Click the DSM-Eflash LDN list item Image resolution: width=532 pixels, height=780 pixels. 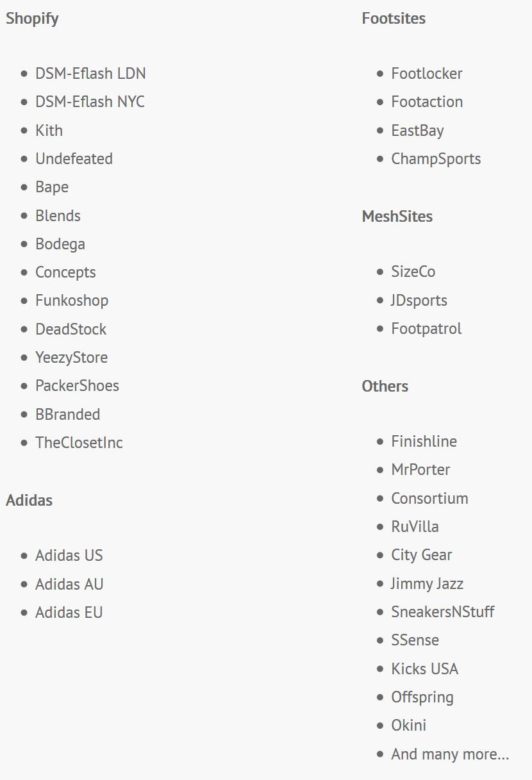point(90,74)
